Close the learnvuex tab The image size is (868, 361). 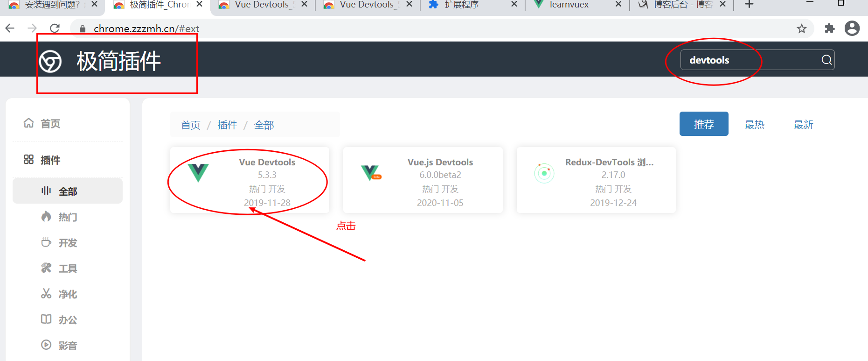click(x=618, y=4)
